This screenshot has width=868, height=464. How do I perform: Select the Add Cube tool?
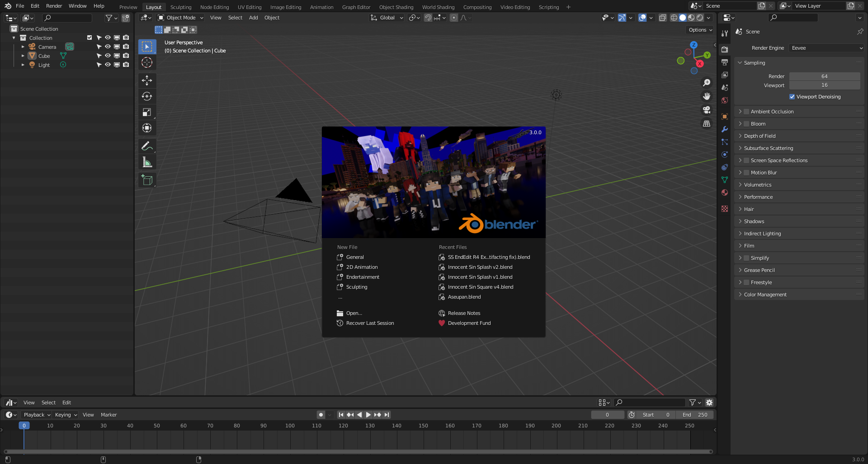tap(147, 180)
